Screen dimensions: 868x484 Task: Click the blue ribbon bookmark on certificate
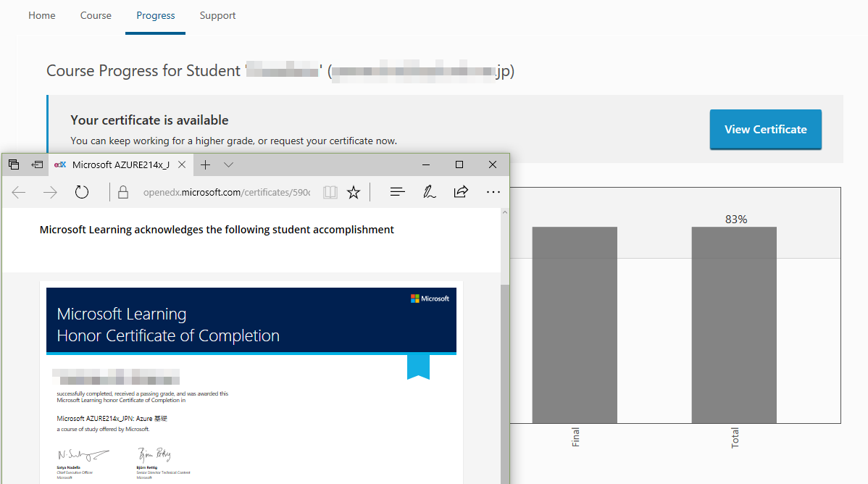click(419, 367)
